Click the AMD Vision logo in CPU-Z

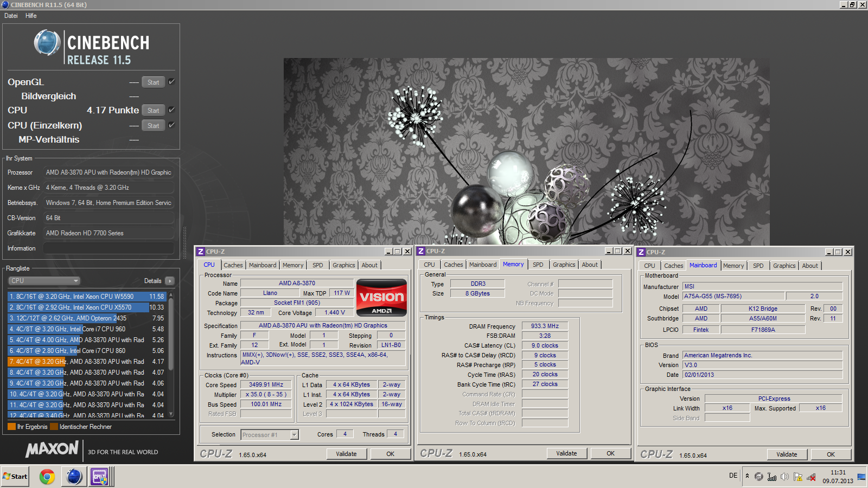381,297
